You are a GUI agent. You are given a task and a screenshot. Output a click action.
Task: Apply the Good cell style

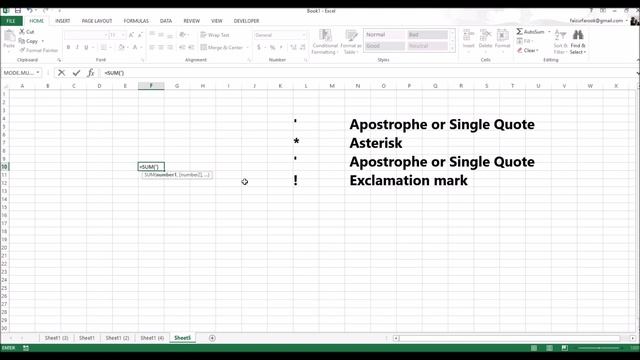[x=385, y=46]
